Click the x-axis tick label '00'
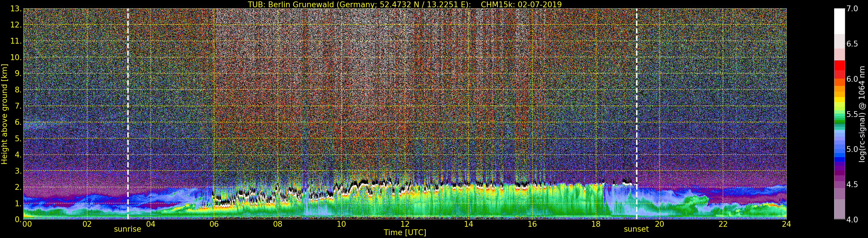This screenshot has height=238, width=868. click(27, 224)
